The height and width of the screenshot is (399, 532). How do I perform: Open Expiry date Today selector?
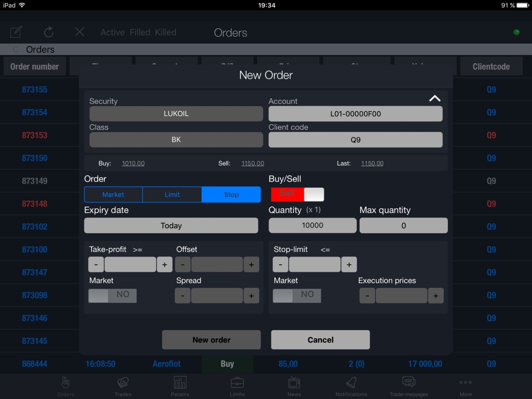click(171, 225)
